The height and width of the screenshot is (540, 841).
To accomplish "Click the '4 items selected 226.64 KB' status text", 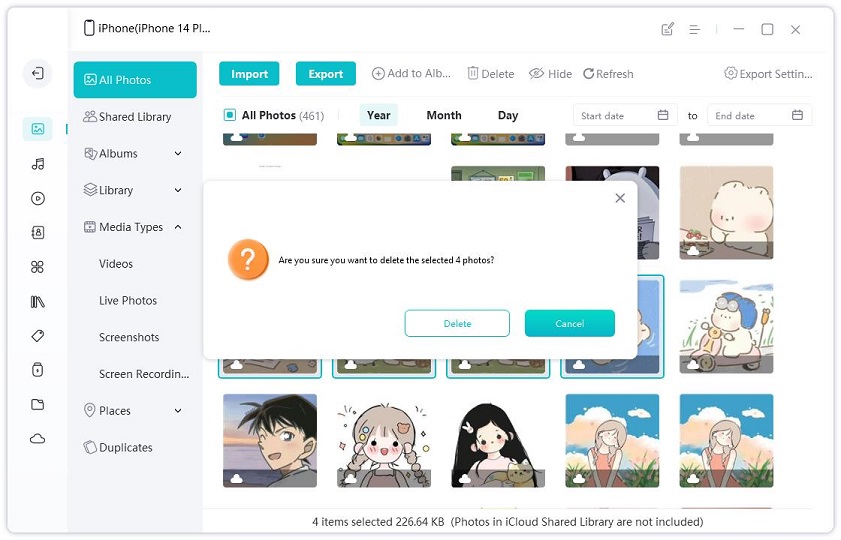I will point(378,522).
